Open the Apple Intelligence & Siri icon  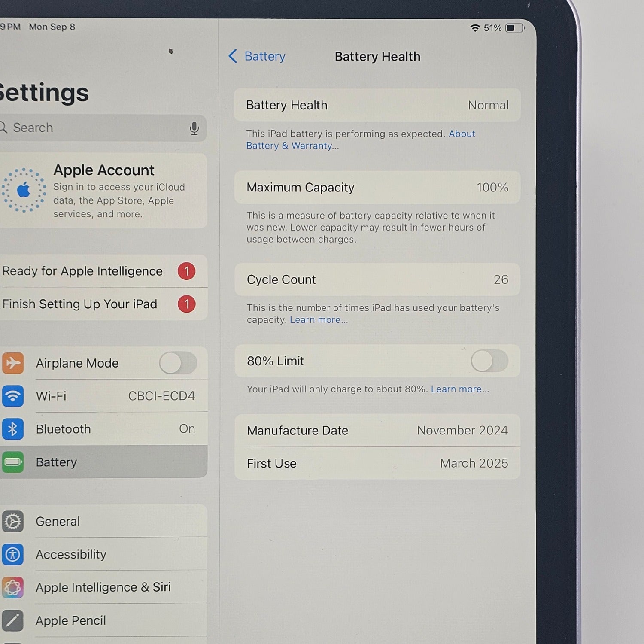click(12, 588)
